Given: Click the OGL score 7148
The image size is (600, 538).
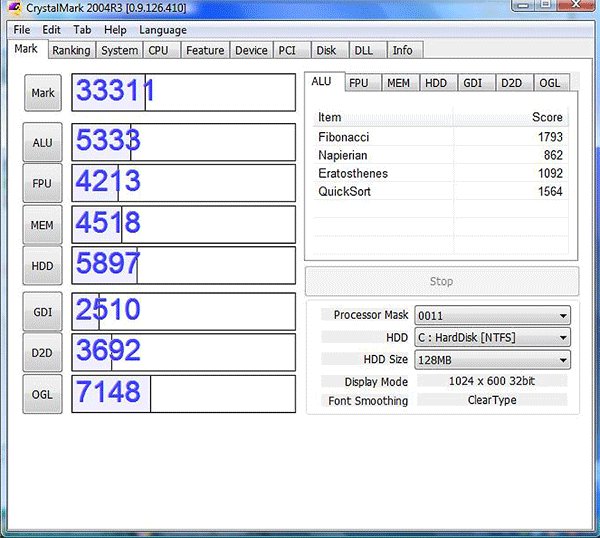Looking at the screenshot, I should pyautogui.click(x=108, y=391).
